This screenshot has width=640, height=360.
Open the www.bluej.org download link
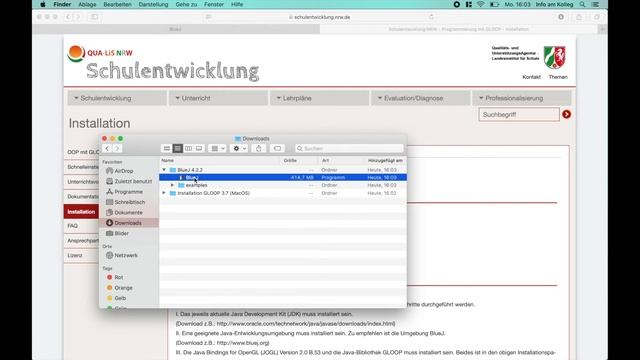coord(243,343)
